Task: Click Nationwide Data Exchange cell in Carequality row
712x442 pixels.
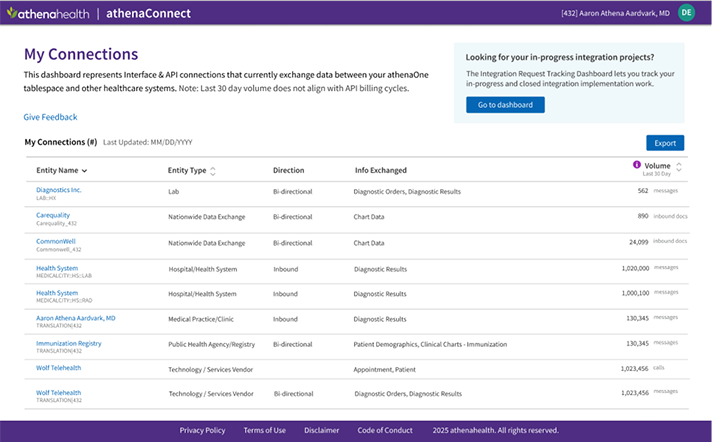Action: pyautogui.click(x=207, y=217)
